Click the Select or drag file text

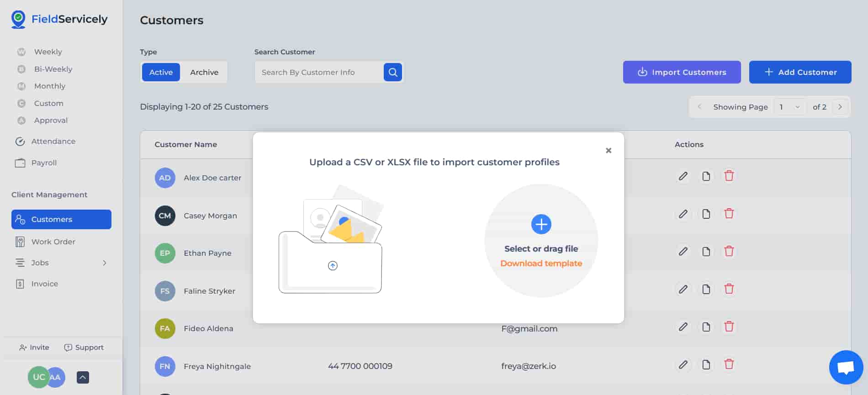pyautogui.click(x=541, y=249)
